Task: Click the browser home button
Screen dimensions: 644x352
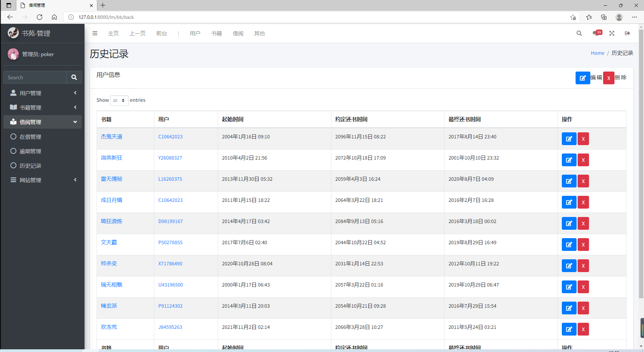Action: click(x=54, y=17)
